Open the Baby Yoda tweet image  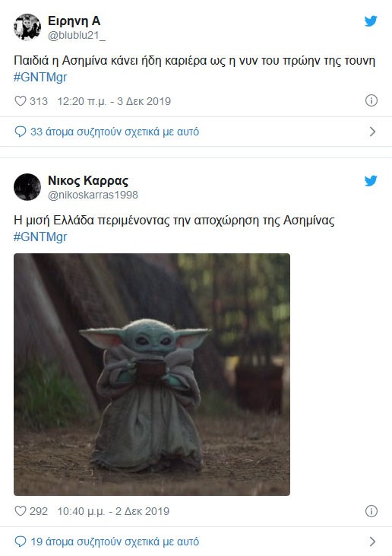(152, 374)
